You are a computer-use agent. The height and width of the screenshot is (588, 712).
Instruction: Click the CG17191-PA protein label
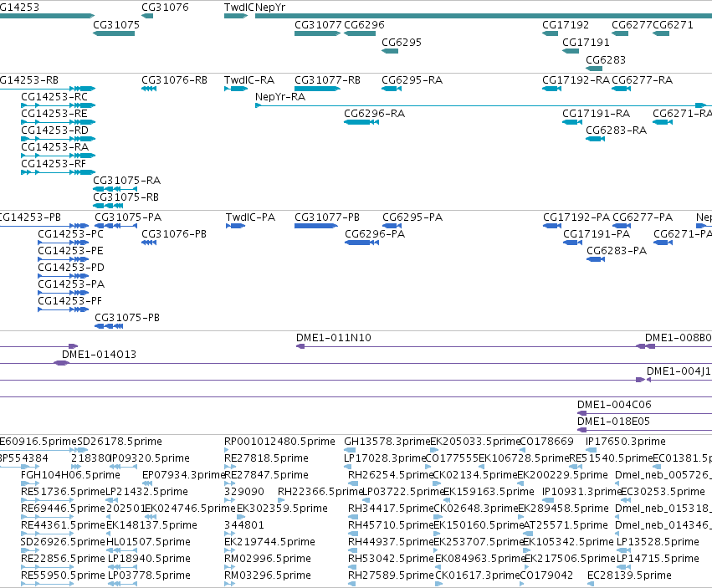click(597, 234)
